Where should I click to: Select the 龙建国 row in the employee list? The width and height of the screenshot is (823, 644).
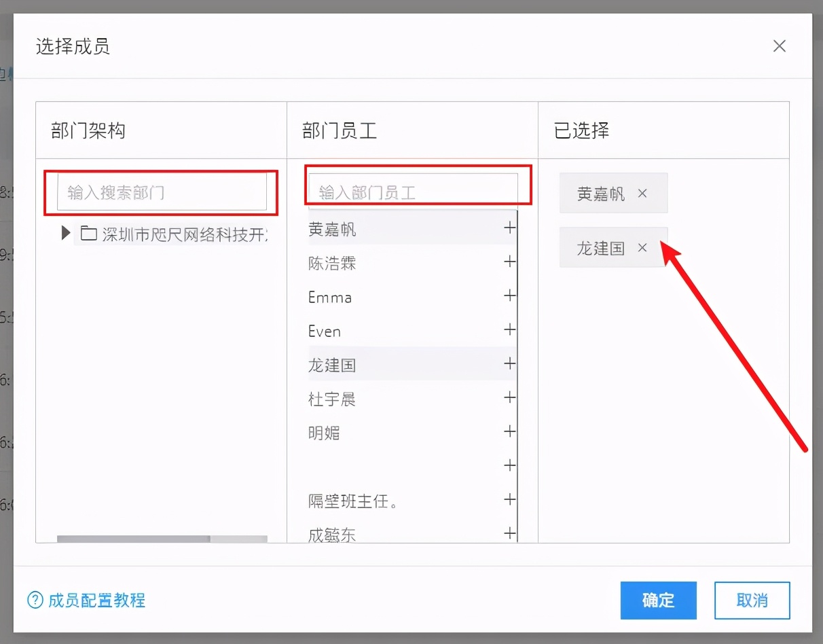[333, 364]
